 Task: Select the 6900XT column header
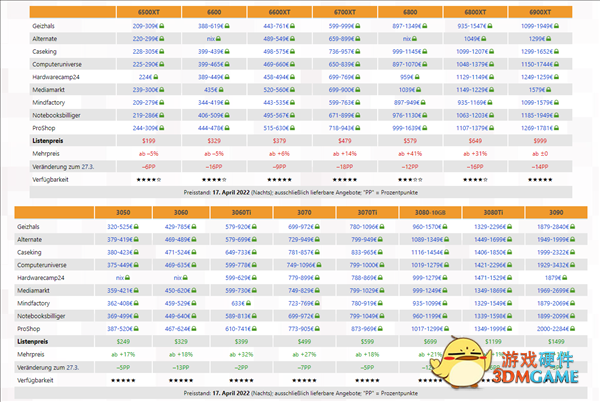pyautogui.click(x=540, y=12)
